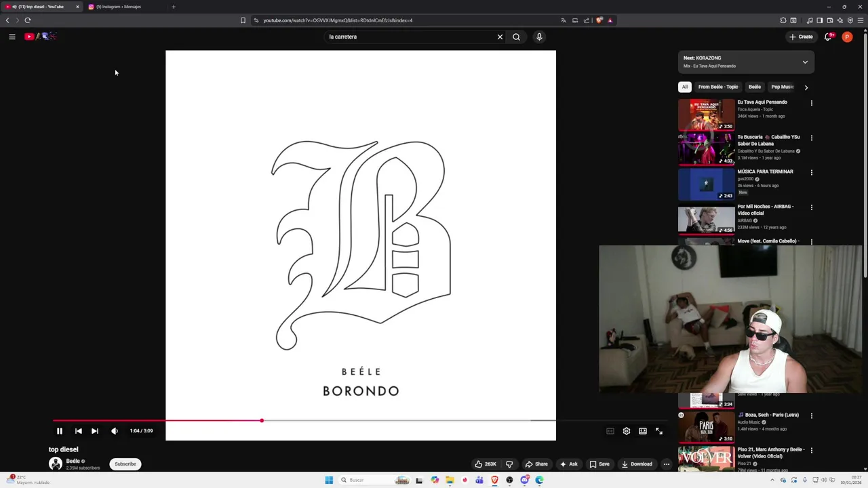Open 'Por Mil Noches - AIRBAG' video link

tap(766, 209)
